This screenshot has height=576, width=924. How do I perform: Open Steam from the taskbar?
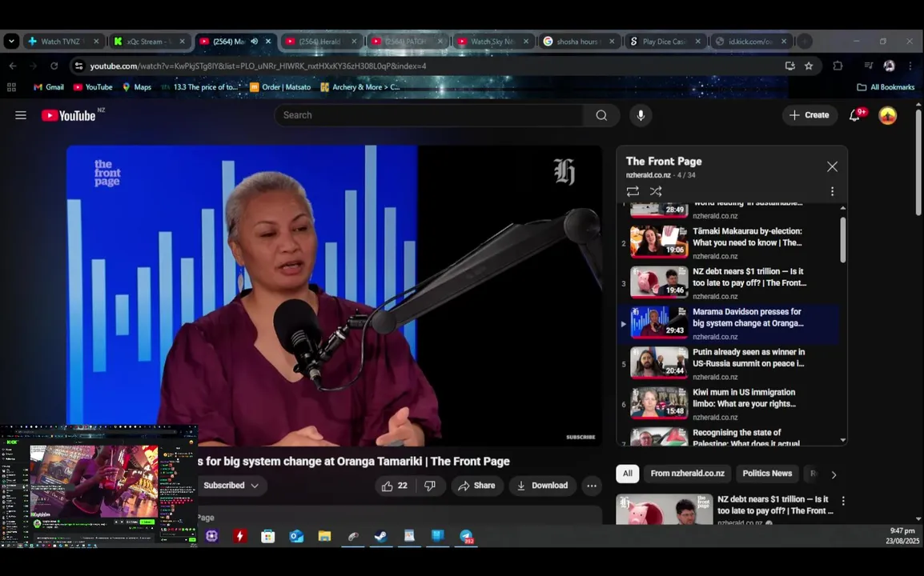[x=380, y=536]
